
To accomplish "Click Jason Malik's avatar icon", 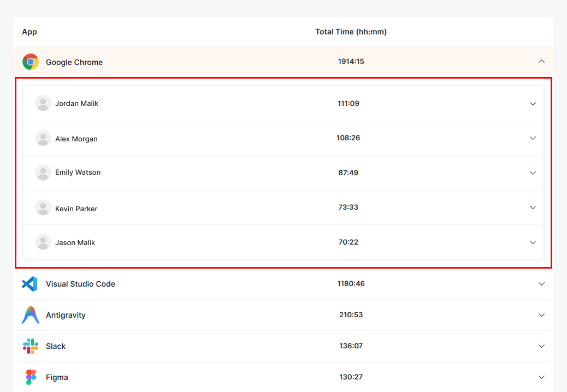I will (x=43, y=242).
